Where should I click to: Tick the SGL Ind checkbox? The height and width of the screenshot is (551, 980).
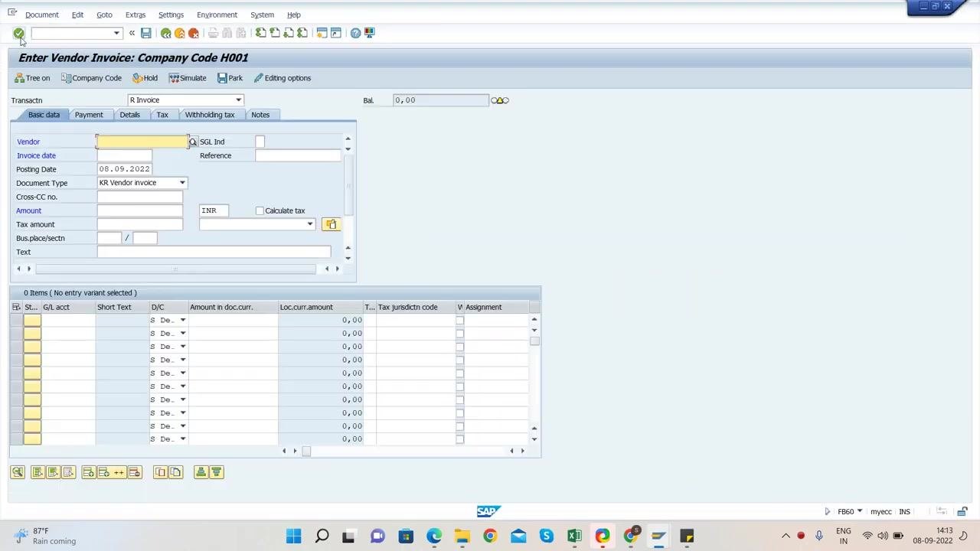click(x=260, y=142)
